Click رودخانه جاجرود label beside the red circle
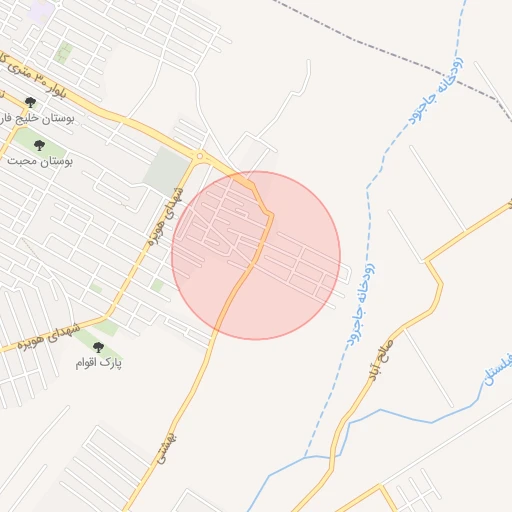Image resolution: width=512 pixels, height=512 pixels. tap(361, 305)
